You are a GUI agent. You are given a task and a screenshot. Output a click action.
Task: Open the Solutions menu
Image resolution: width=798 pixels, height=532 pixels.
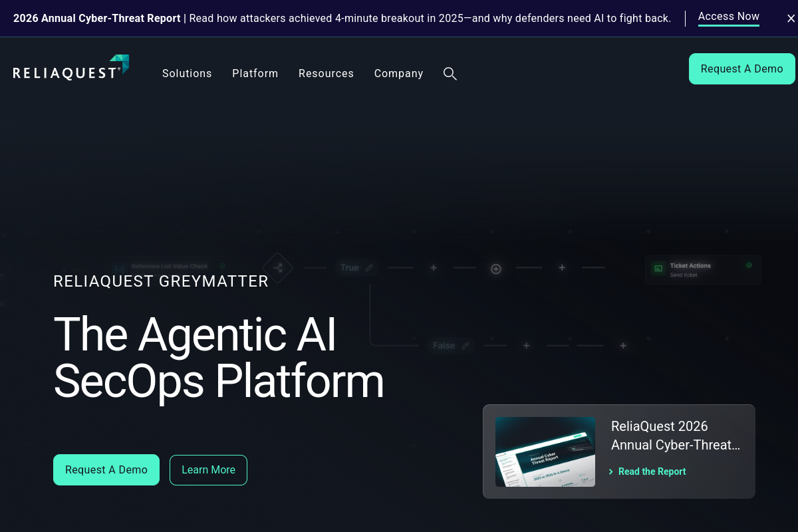[187, 74]
